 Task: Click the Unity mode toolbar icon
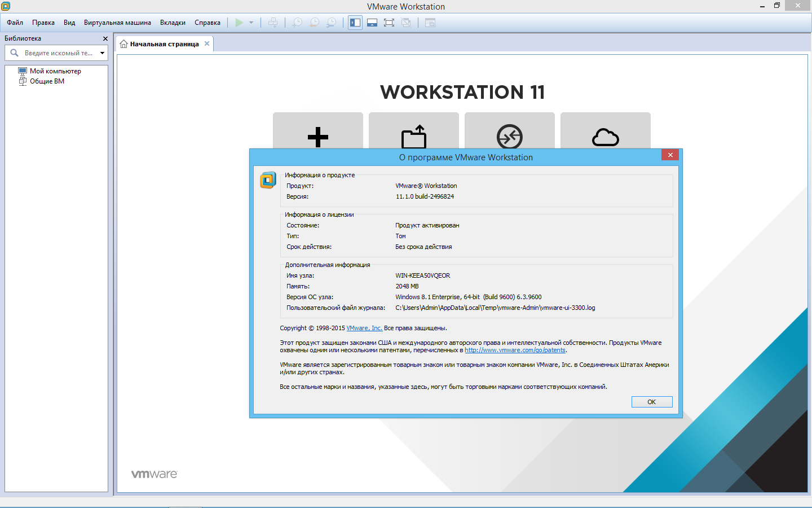(x=406, y=23)
